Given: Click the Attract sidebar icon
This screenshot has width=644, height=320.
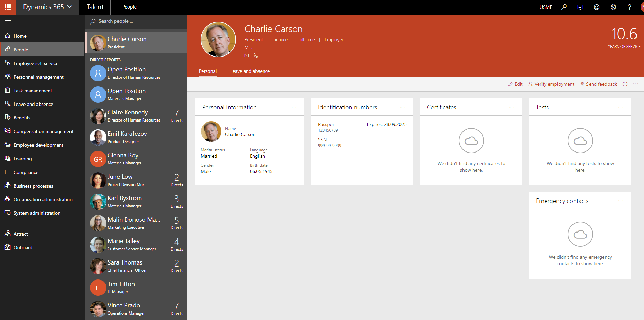Looking at the screenshot, I should [7, 234].
